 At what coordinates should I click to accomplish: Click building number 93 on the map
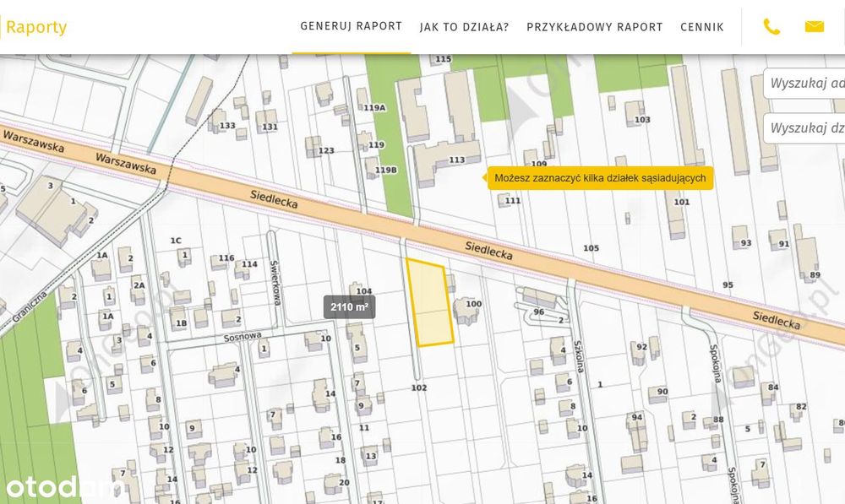tap(746, 243)
